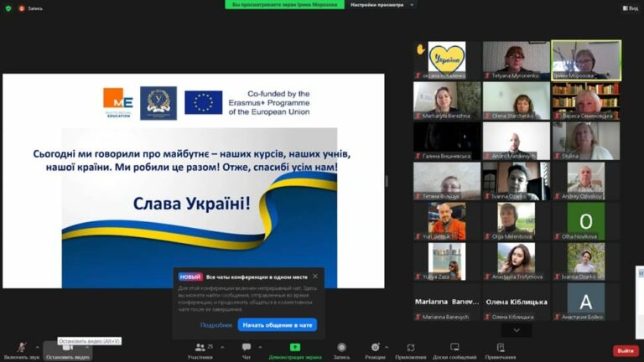Viewport: 644px width, 362px height.
Task: Expand audio options arrow beside microphone
Action: (x=38, y=347)
